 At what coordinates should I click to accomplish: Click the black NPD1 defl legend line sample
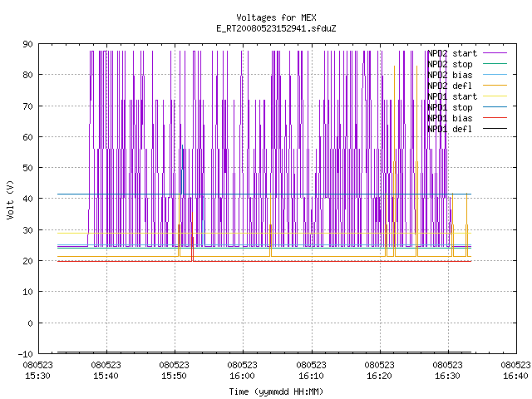point(495,129)
